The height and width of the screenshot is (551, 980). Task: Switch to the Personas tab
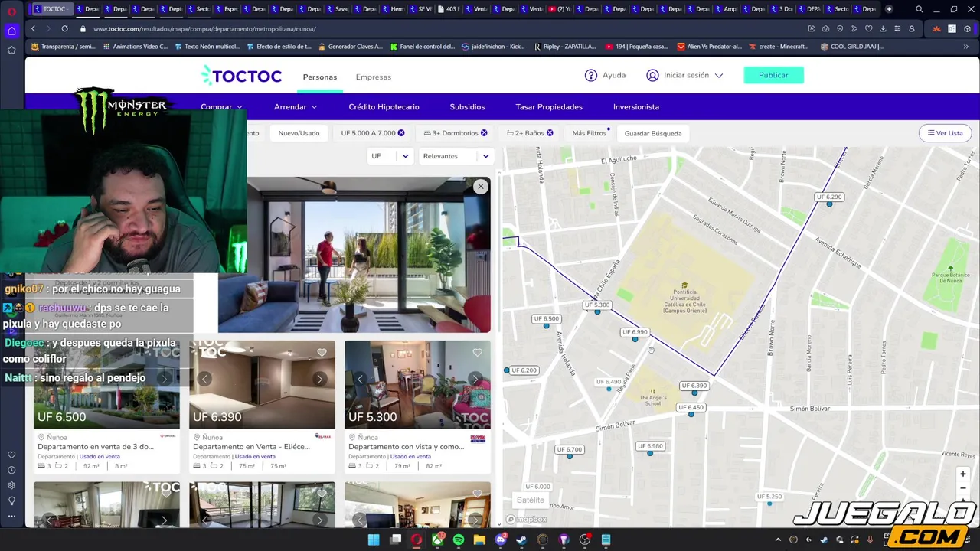(x=319, y=77)
